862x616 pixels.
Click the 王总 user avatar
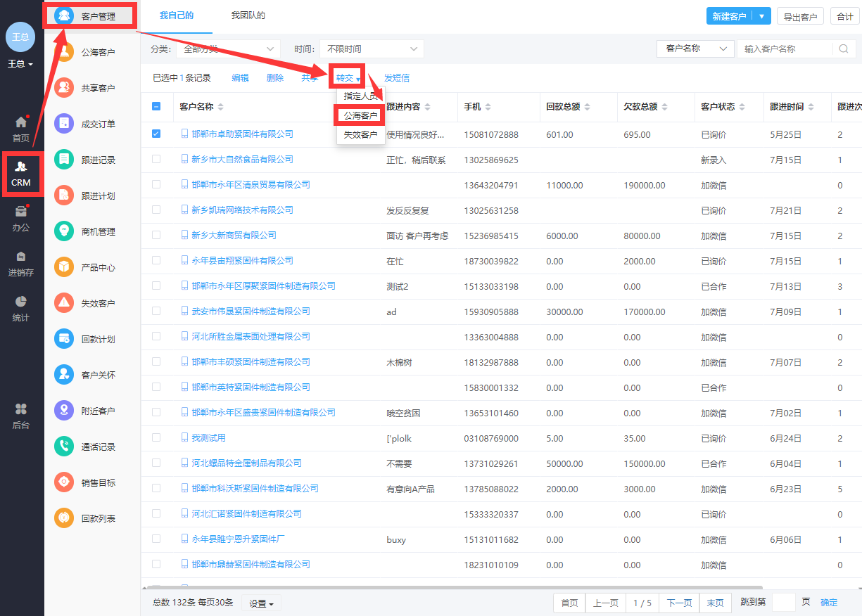(20, 37)
